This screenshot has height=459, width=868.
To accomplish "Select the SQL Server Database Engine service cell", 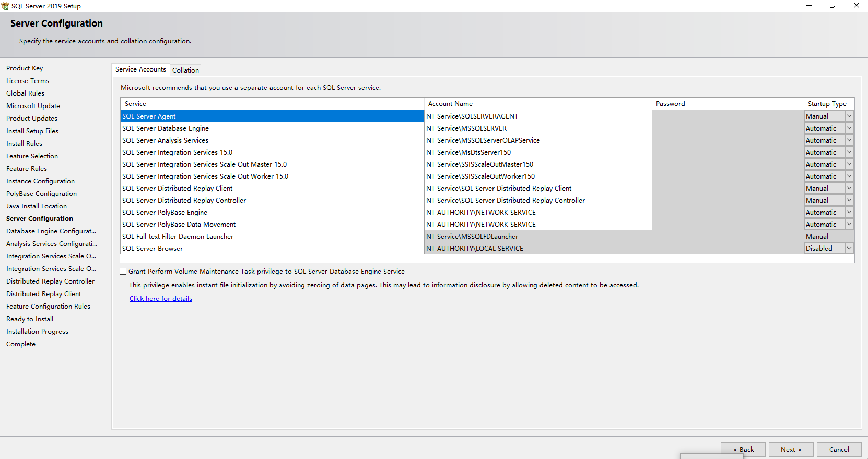I will (272, 128).
